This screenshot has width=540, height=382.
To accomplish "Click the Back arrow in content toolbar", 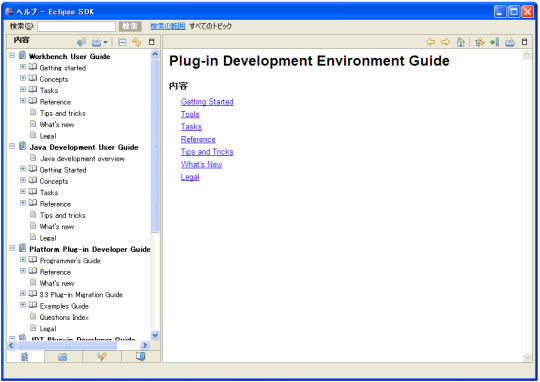I will point(430,42).
